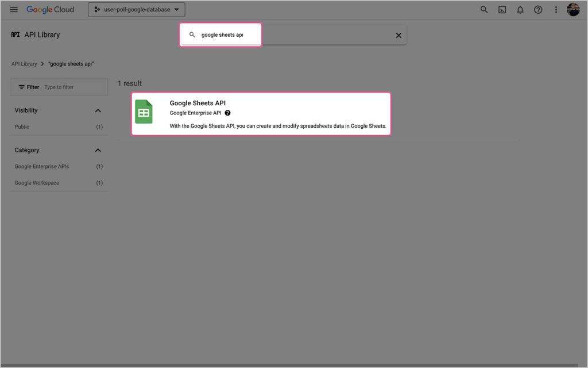
Task: Click the API Library header icon
Action: click(16, 34)
